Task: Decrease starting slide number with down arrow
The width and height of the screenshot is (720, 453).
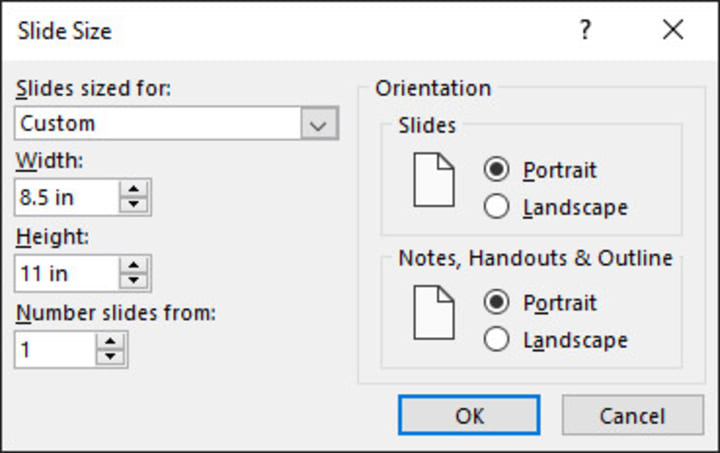Action: [x=111, y=356]
